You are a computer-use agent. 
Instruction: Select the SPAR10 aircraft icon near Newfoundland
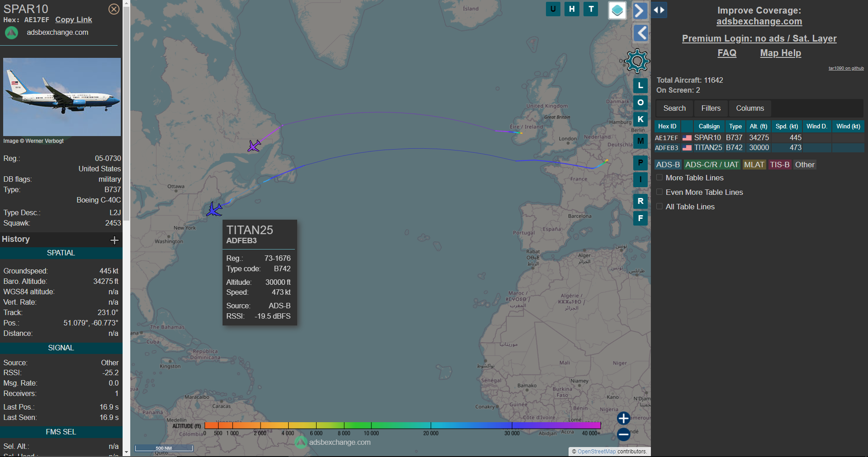tap(254, 146)
